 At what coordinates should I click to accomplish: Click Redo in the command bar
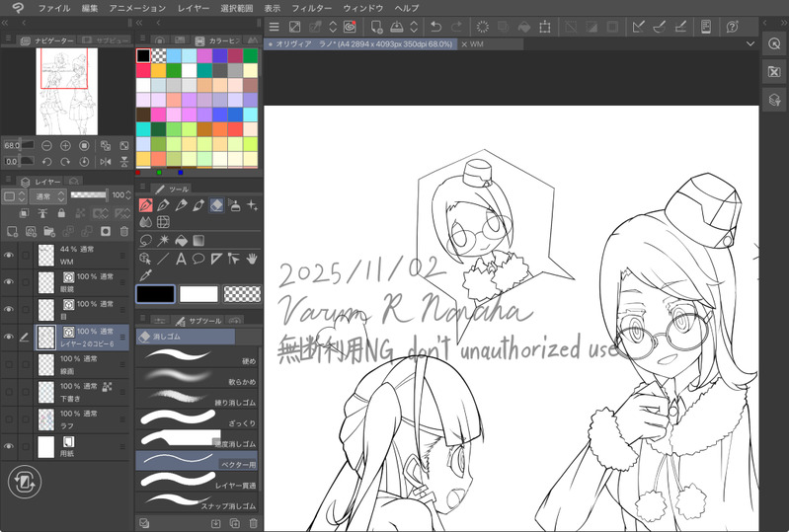tap(456, 27)
